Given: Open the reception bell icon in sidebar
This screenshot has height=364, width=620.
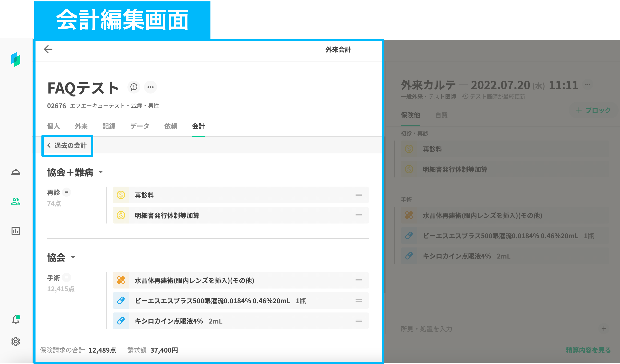Looking at the screenshot, I should tap(16, 172).
